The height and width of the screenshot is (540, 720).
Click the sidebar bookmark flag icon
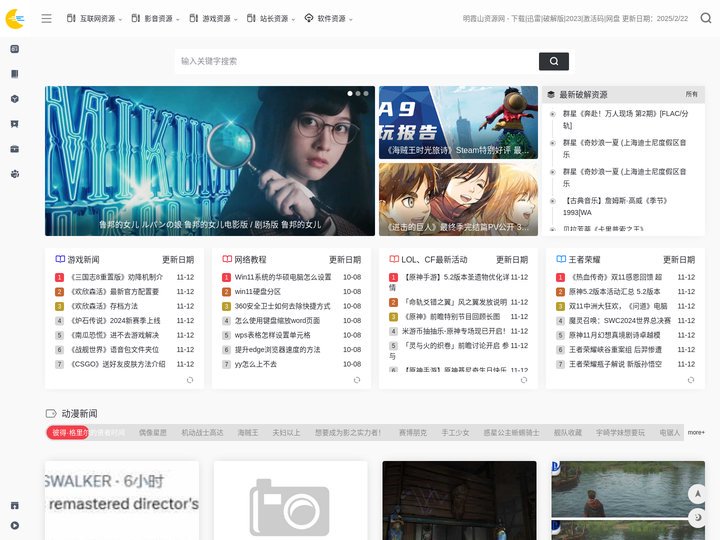pyautogui.click(x=15, y=124)
